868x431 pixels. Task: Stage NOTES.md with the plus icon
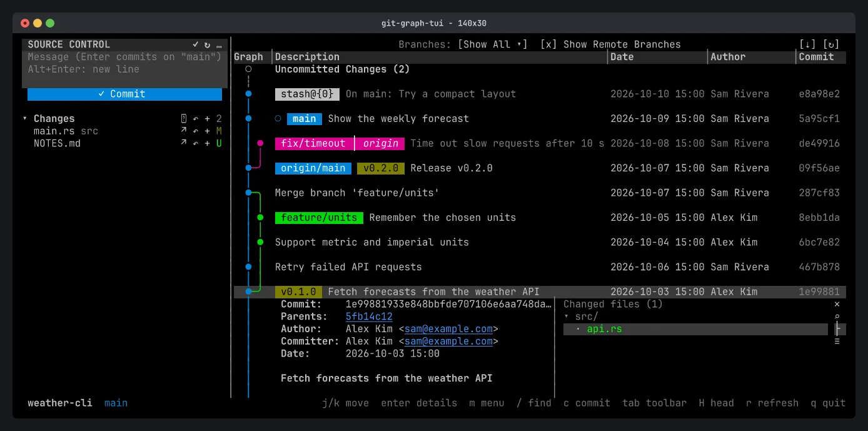pyautogui.click(x=207, y=143)
